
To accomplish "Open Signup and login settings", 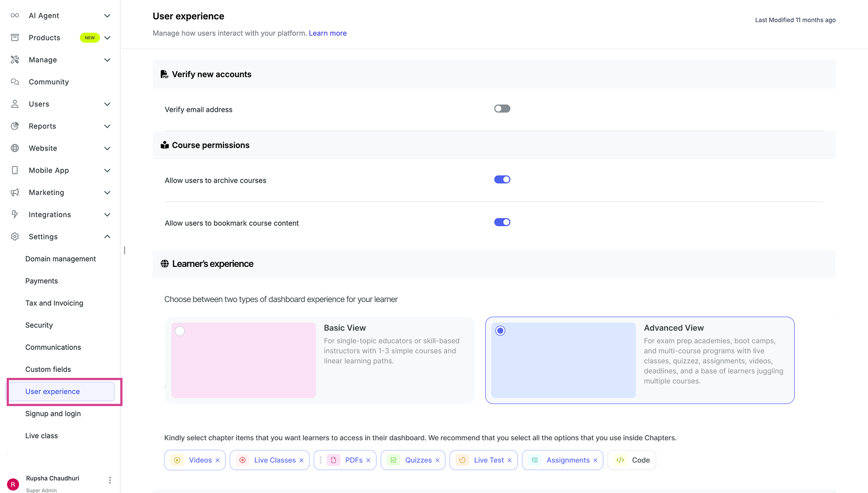I will 53,414.
